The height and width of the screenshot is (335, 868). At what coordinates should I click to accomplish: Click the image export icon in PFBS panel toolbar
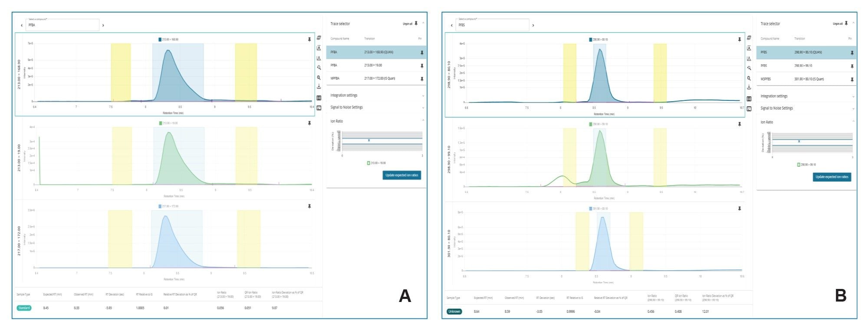(x=749, y=109)
